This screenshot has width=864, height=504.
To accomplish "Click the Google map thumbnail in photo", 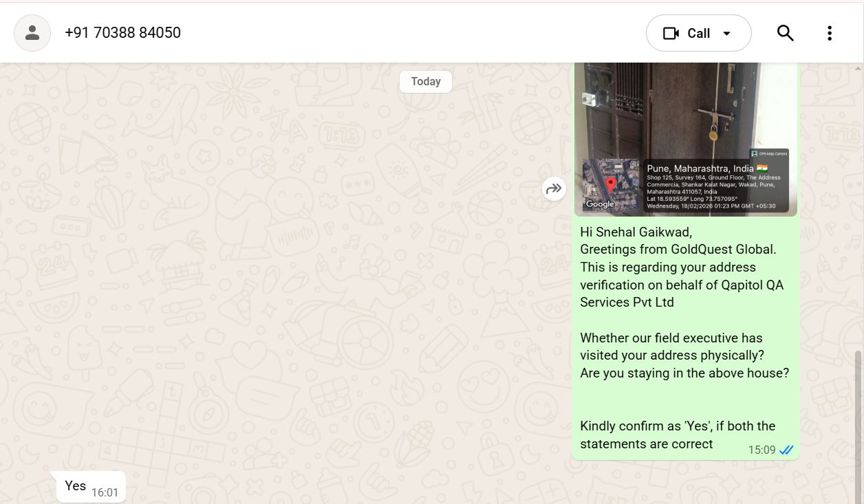I will pos(610,185).
